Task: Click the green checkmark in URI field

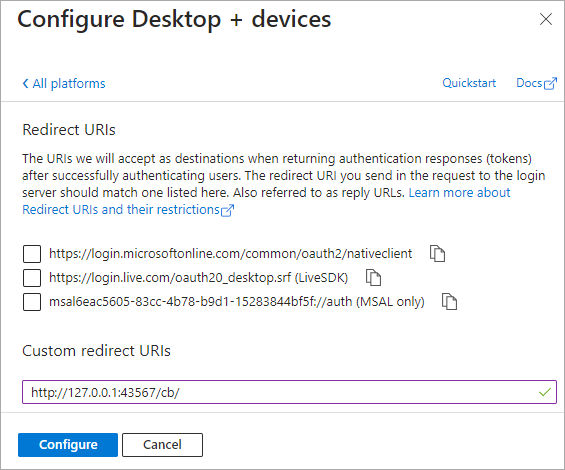Action: tap(545, 392)
